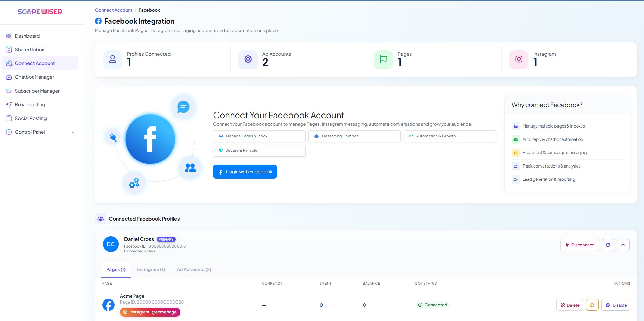This screenshot has width=644, height=321.
Task: Expand the Control Panel chevron
Action: point(73,132)
